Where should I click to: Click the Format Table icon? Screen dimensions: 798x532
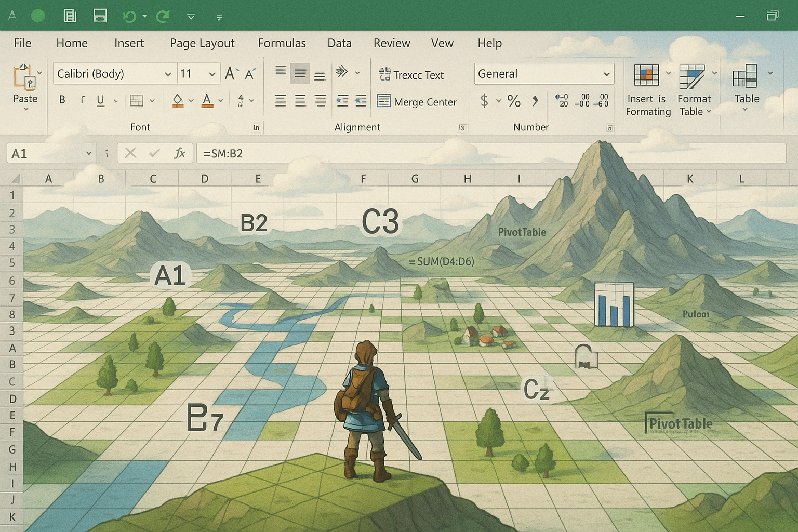coord(691,76)
